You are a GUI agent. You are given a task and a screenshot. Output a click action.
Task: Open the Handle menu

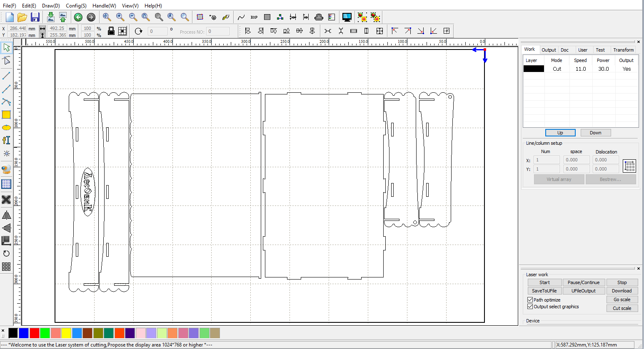pos(104,6)
